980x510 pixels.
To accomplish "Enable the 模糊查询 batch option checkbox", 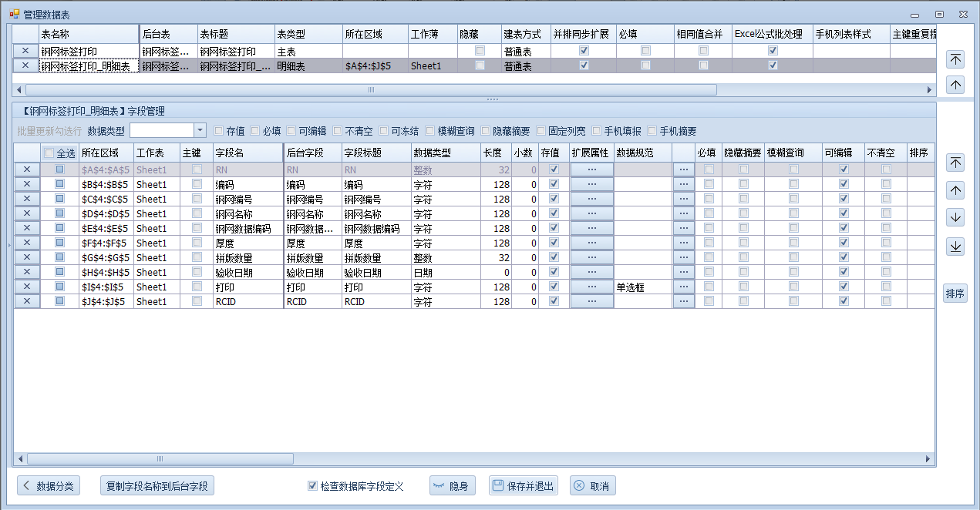I will click(x=430, y=131).
